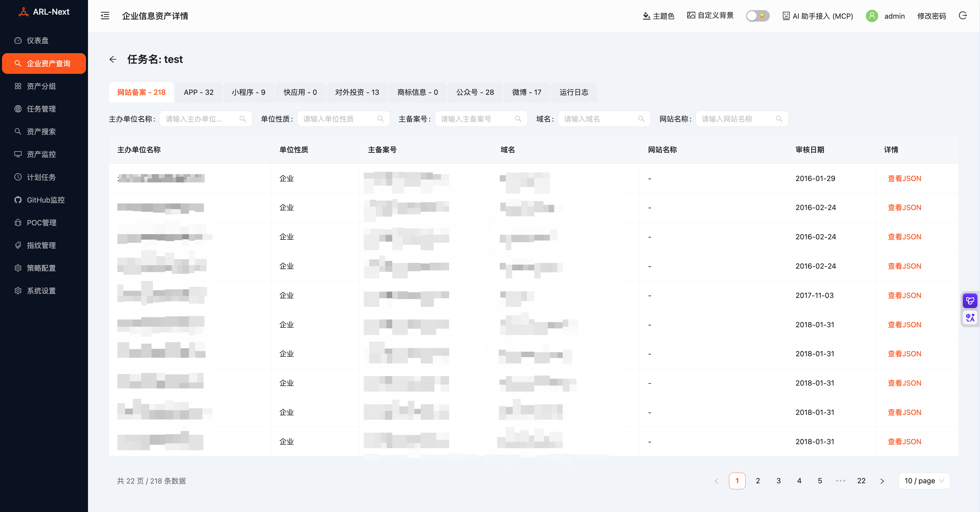Focus the 单位性质 search field
The image size is (980, 512).
coord(343,119)
